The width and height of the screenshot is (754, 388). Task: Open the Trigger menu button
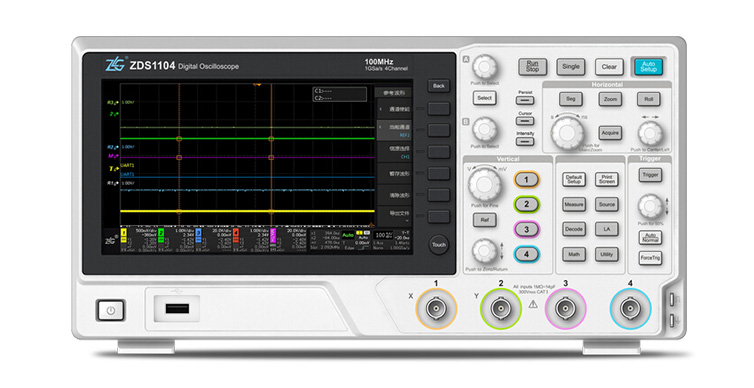[x=650, y=175]
